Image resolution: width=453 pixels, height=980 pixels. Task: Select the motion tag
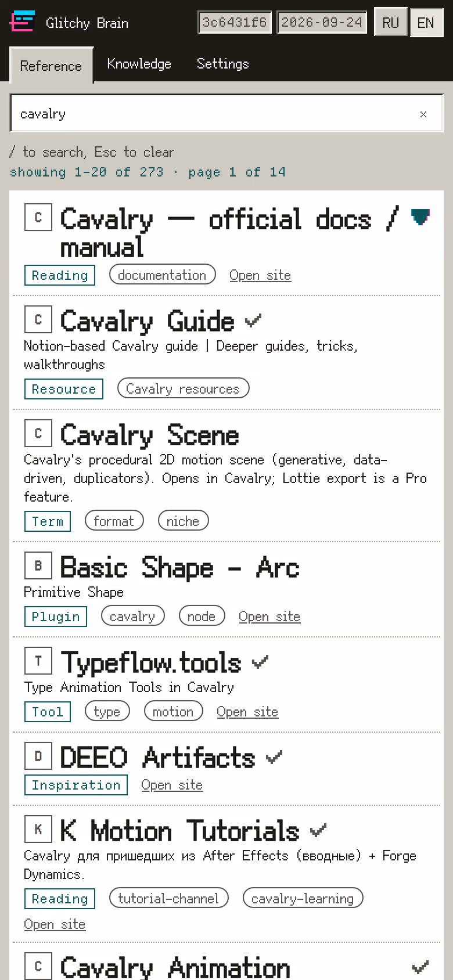(x=174, y=711)
